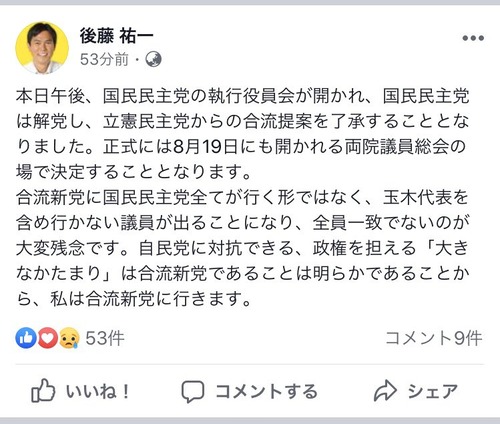The image size is (500, 424).
Task: Click the paragraph starting 合流新党に国民民主党
Action: [242, 248]
